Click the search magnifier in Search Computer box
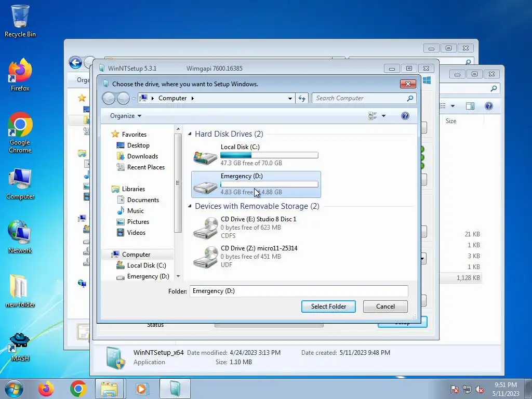The height and width of the screenshot is (399, 532). [410, 98]
